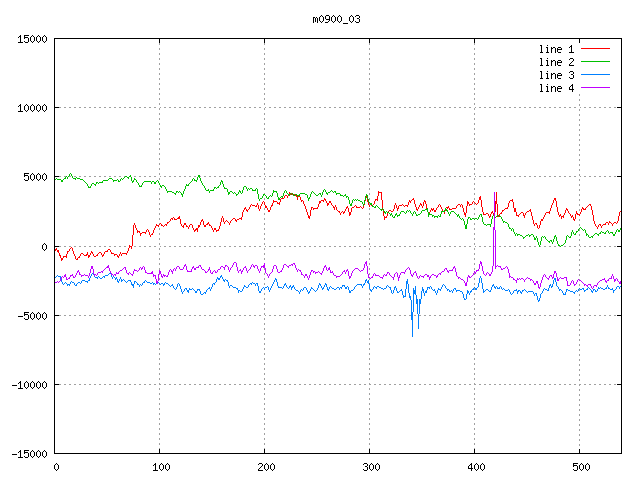
Task: Click the -15000 y-axis tick label
Action: (29, 453)
